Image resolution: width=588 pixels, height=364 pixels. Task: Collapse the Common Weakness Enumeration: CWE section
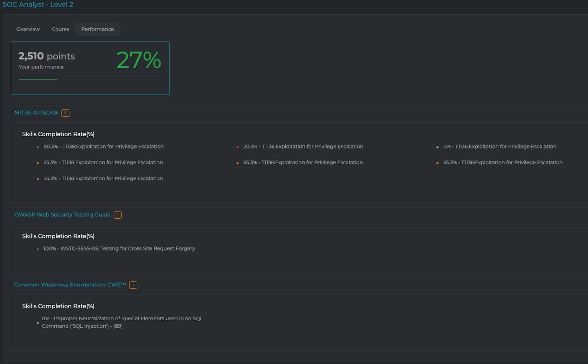(70, 285)
